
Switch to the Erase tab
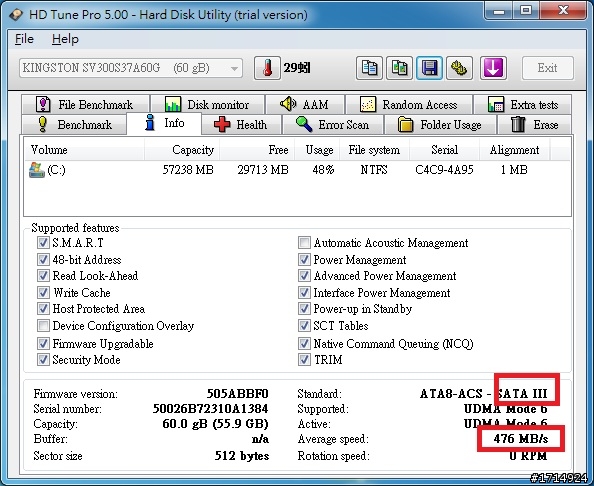(x=535, y=125)
